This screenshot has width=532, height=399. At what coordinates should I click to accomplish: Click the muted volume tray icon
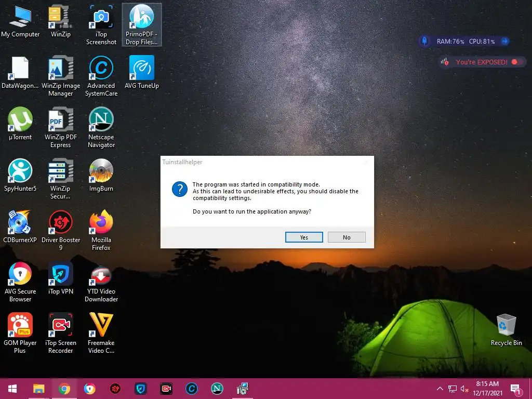click(x=464, y=389)
